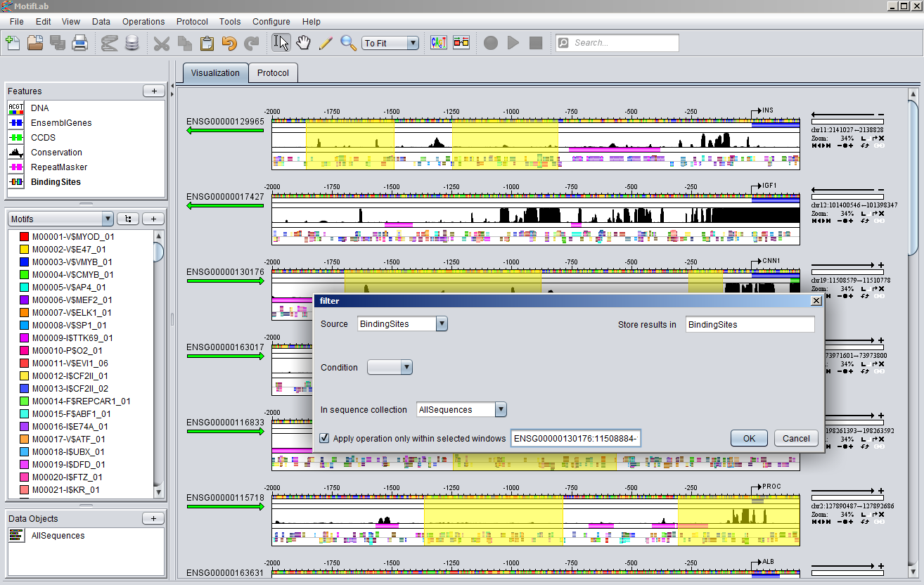Click the motif grouping tree icon button

(128, 219)
